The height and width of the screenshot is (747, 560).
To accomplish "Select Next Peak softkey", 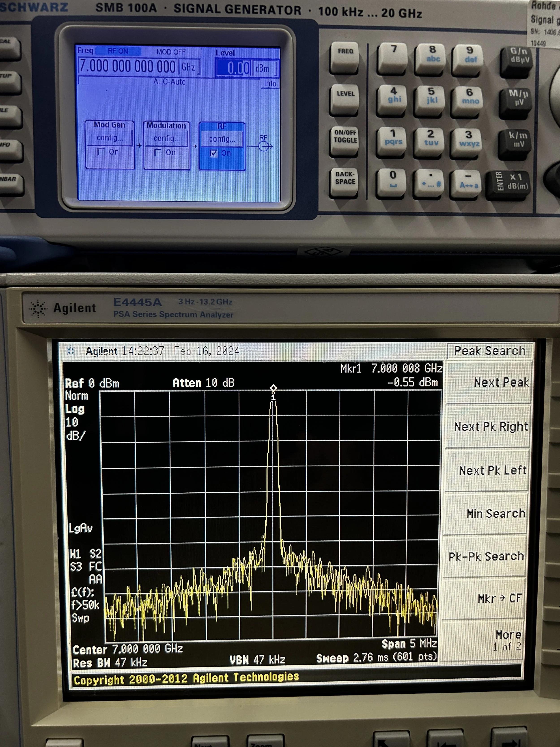I will (x=489, y=382).
